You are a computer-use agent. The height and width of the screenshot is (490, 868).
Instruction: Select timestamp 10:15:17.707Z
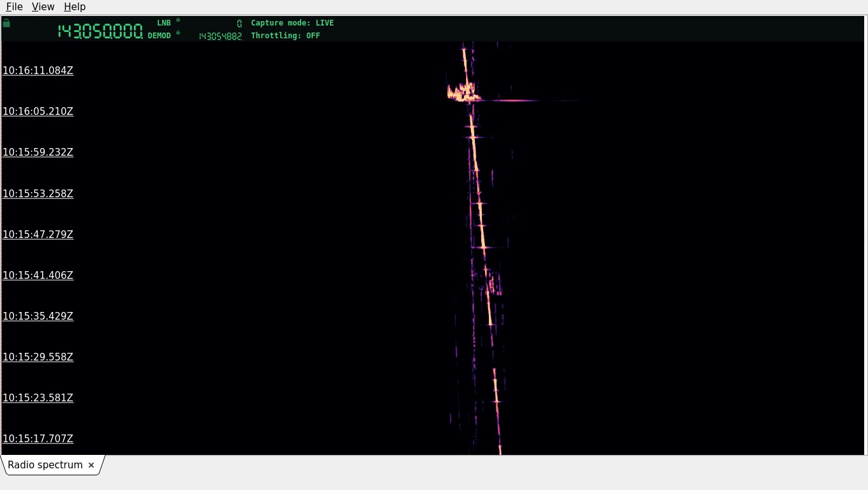[x=38, y=438]
